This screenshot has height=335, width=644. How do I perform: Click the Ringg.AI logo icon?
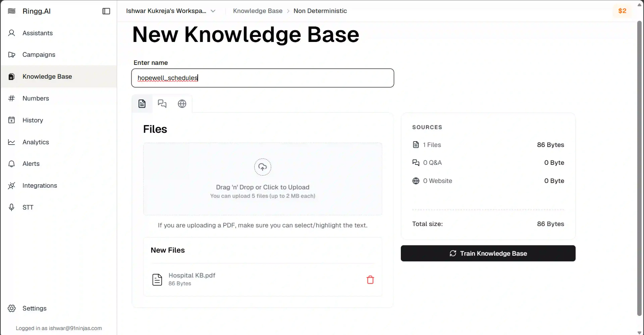(x=12, y=11)
